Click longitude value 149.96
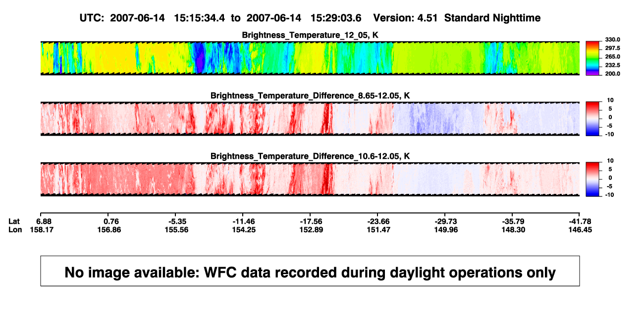 (446, 230)
